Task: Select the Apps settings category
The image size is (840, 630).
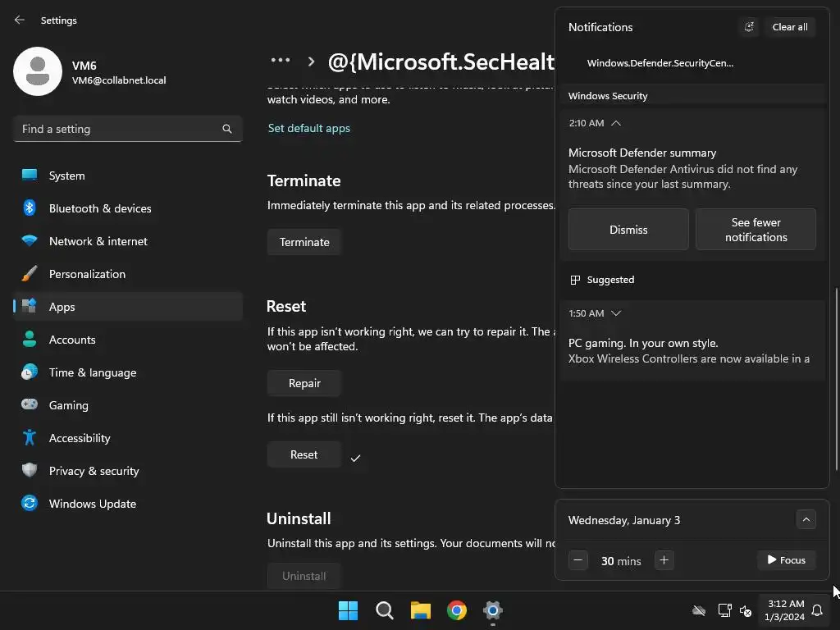Action: pos(127,307)
